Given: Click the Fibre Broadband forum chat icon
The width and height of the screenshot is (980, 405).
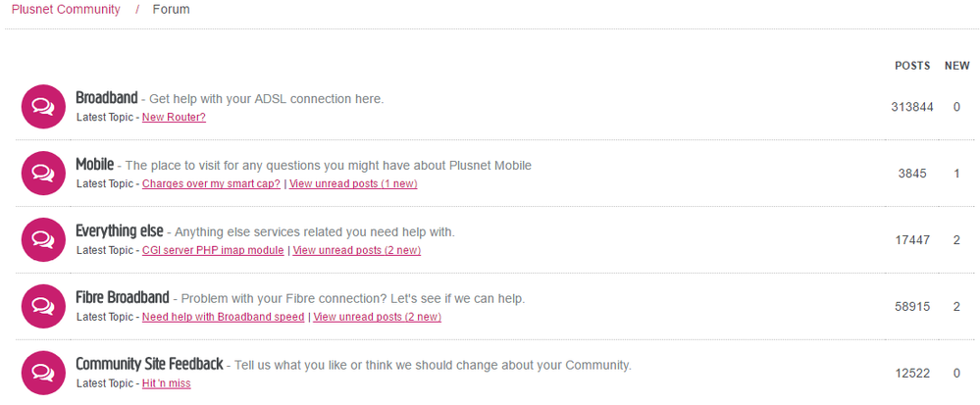Looking at the screenshot, I should (x=42, y=307).
